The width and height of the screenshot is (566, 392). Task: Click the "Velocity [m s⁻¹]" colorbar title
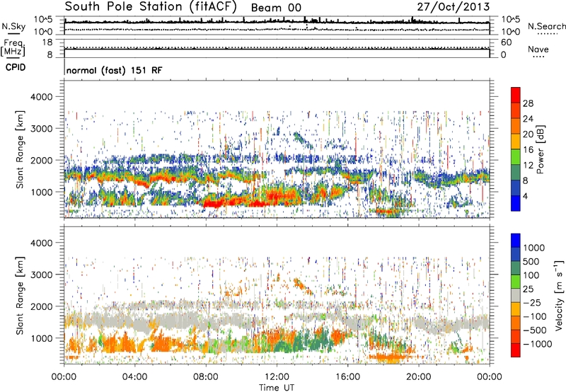click(x=559, y=295)
